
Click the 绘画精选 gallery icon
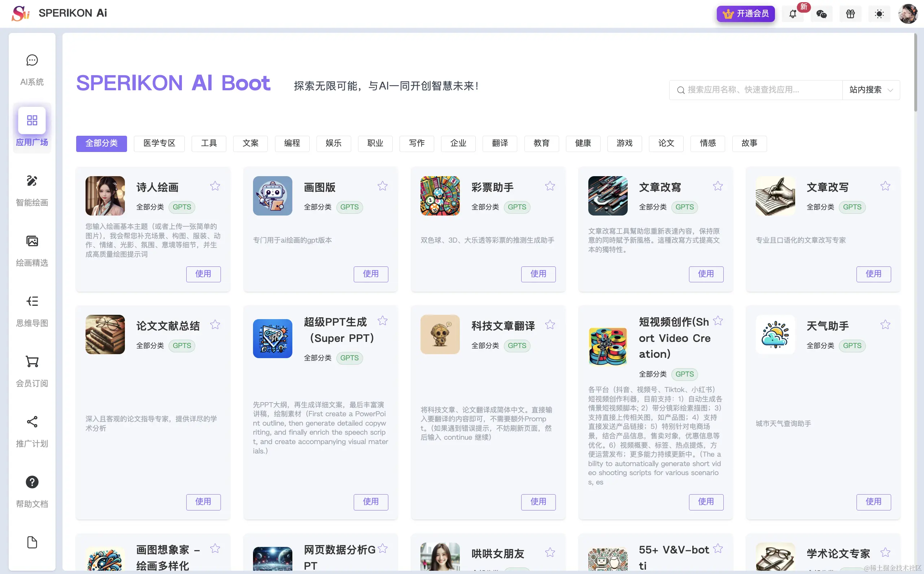pos(32,242)
